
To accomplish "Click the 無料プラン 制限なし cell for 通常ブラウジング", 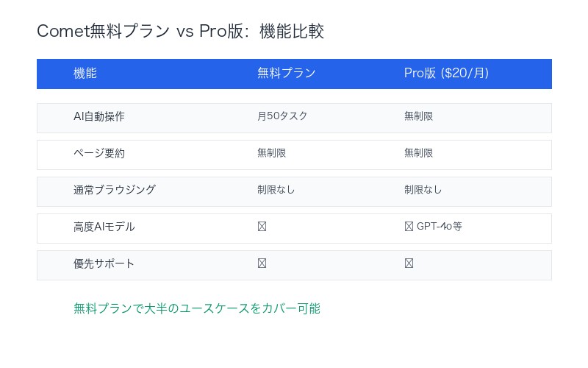I will pyautogui.click(x=276, y=190).
